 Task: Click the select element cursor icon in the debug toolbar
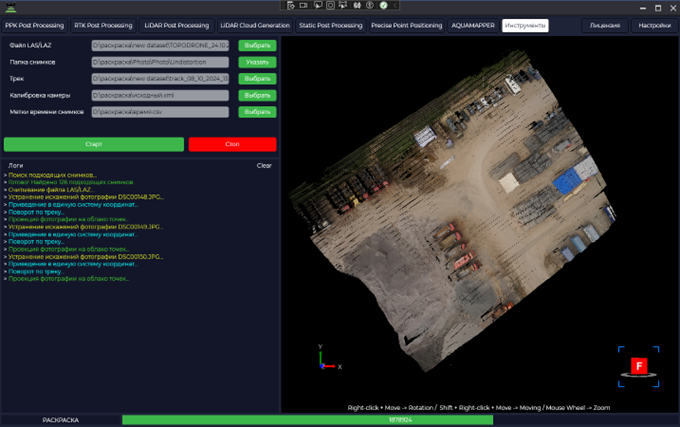click(317, 5)
